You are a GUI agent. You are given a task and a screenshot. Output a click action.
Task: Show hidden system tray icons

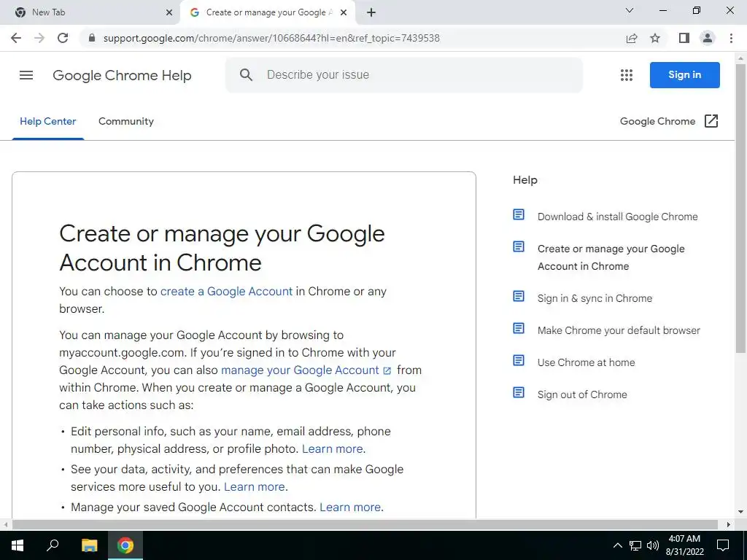click(x=617, y=545)
